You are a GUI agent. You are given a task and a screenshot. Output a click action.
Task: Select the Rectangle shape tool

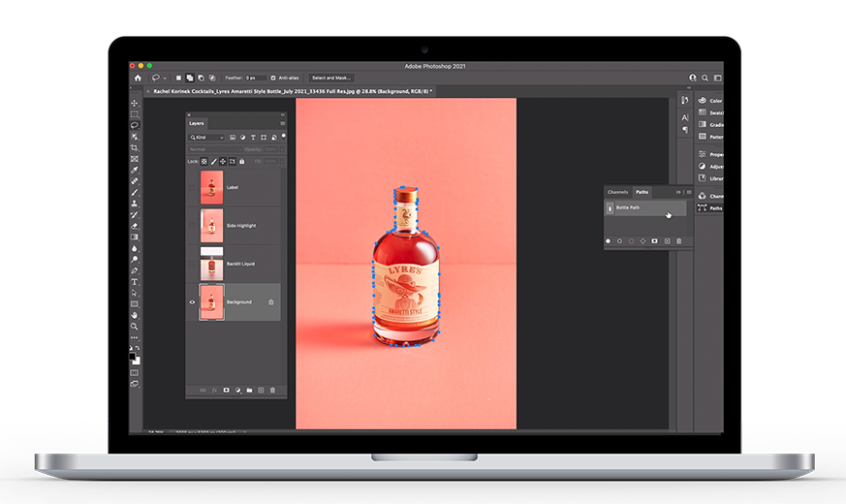135,304
